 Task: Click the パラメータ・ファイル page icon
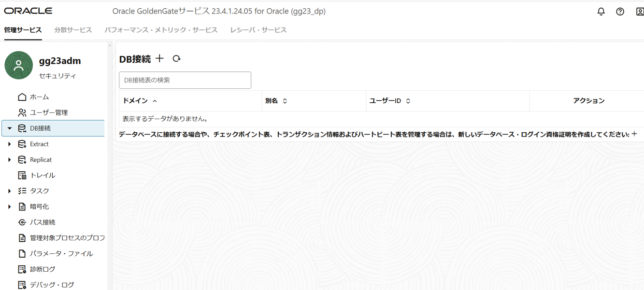tap(22, 253)
